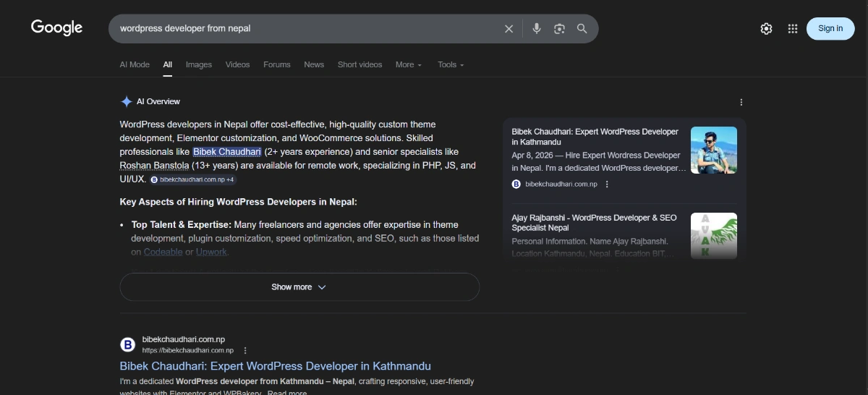Click the highlighted Bibek Chaudhari name
This screenshot has height=395, width=868.
[227, 152]
